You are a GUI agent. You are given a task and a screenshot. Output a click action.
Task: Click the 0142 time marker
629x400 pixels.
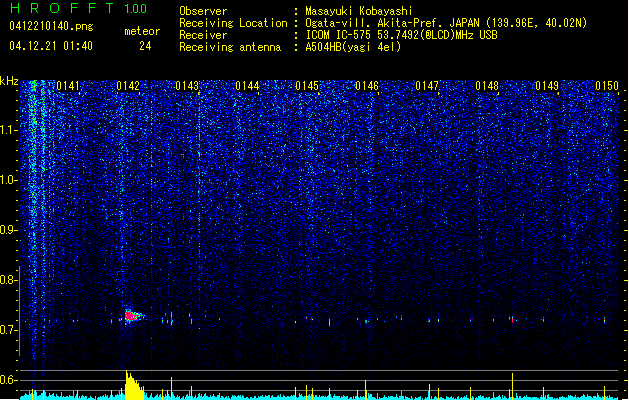coord(128,86)
